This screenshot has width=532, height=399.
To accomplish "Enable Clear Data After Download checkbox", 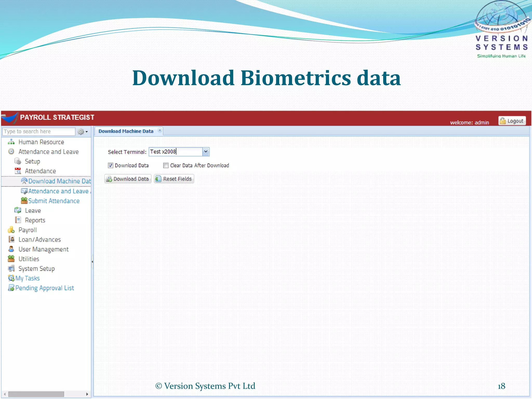I will coord(166,165).
